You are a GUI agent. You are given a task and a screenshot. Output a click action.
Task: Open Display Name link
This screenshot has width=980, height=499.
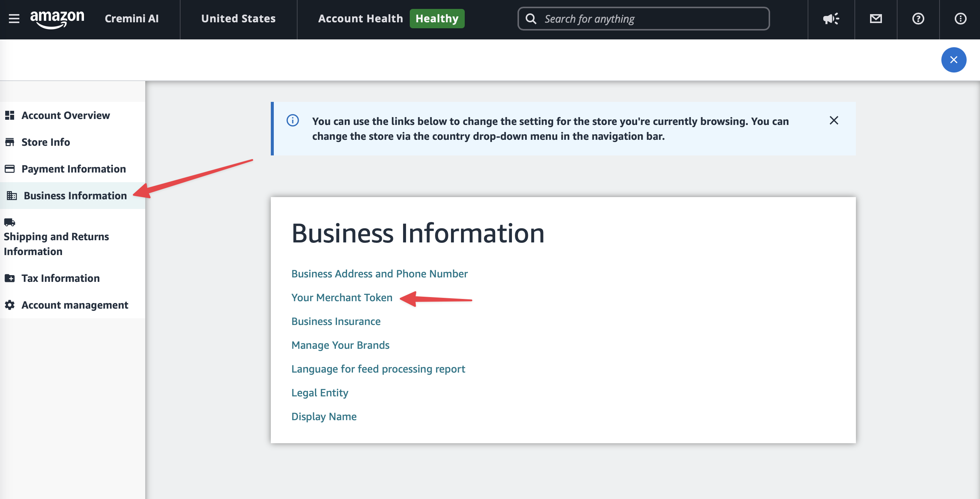324,416
